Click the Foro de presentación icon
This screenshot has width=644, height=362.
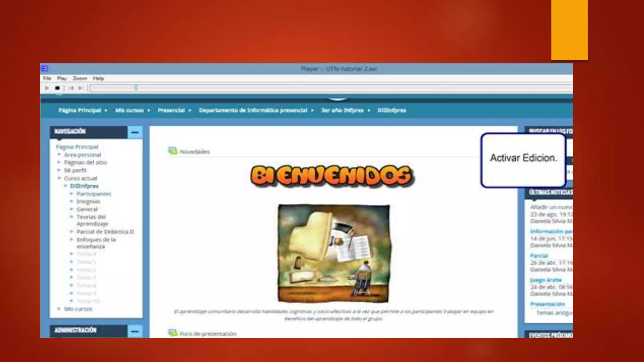click(173, 333)
